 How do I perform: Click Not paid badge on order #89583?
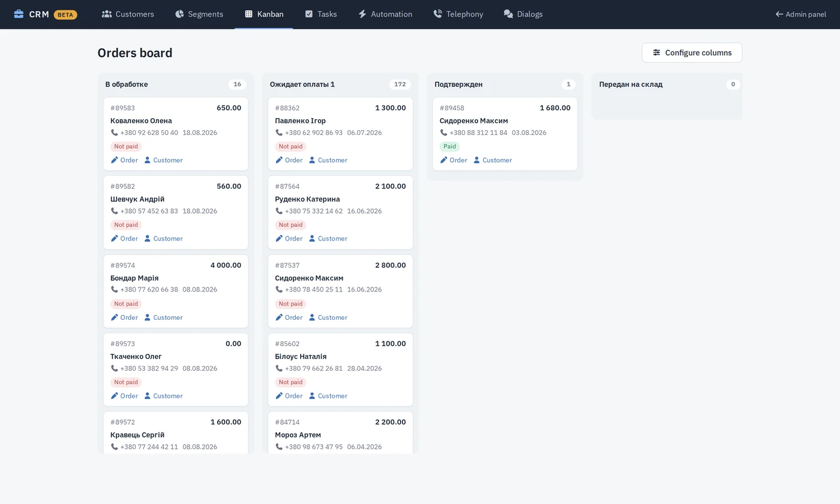pyautogui.click(x=126, y=146)
